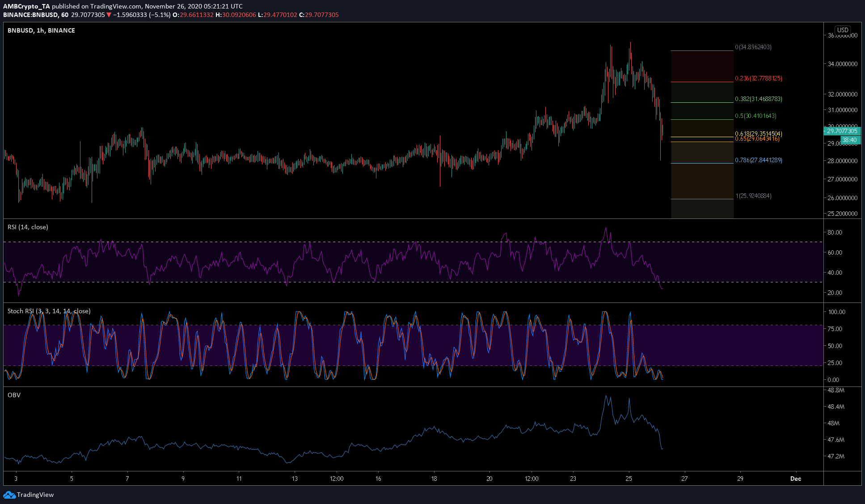This screenshot has height=504, width=865.
Task: Click the 32.0000000 price axis label
Action: 842,94
